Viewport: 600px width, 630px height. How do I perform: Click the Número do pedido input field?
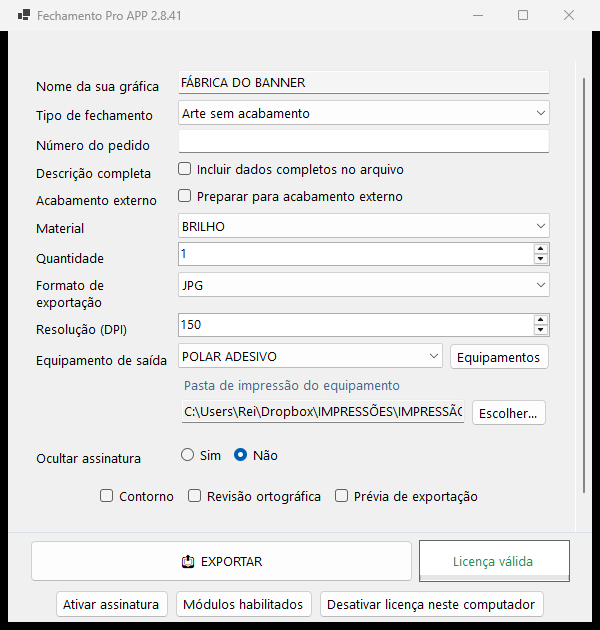(364, 141)
